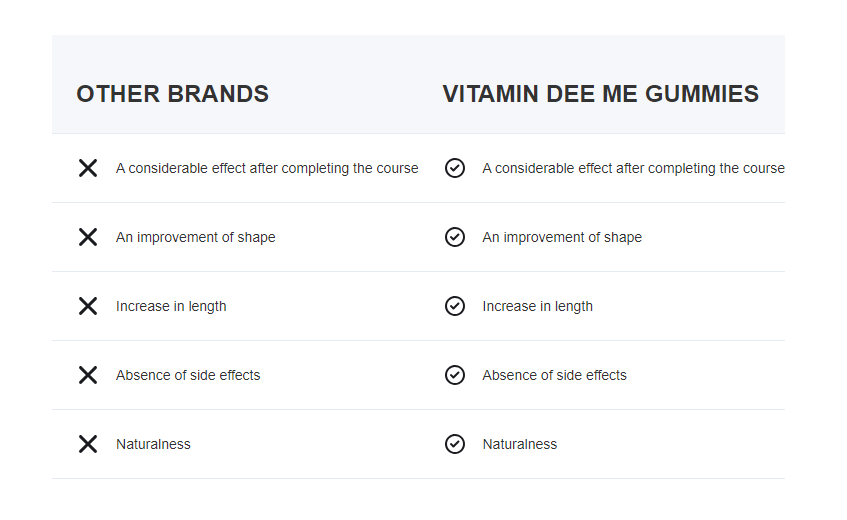Click checkmark icon beside Naturalness in Gummies column

click(x=455, y=444)
